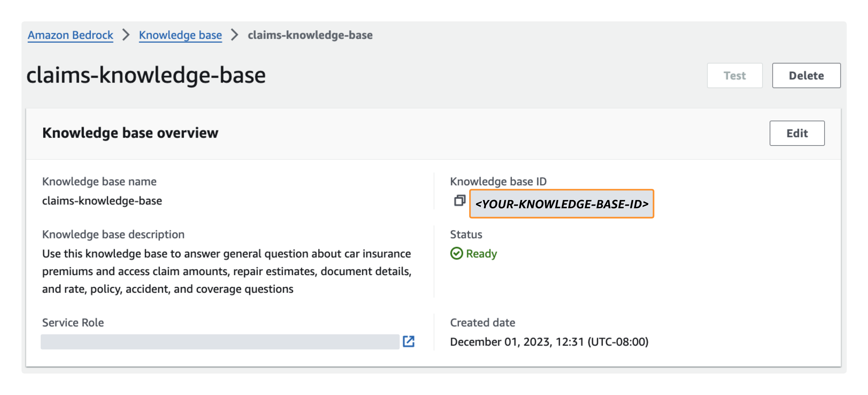Click the claims-knowledge-base breadcrumb entry
868x395 pixels.
[x=310, y=35]
